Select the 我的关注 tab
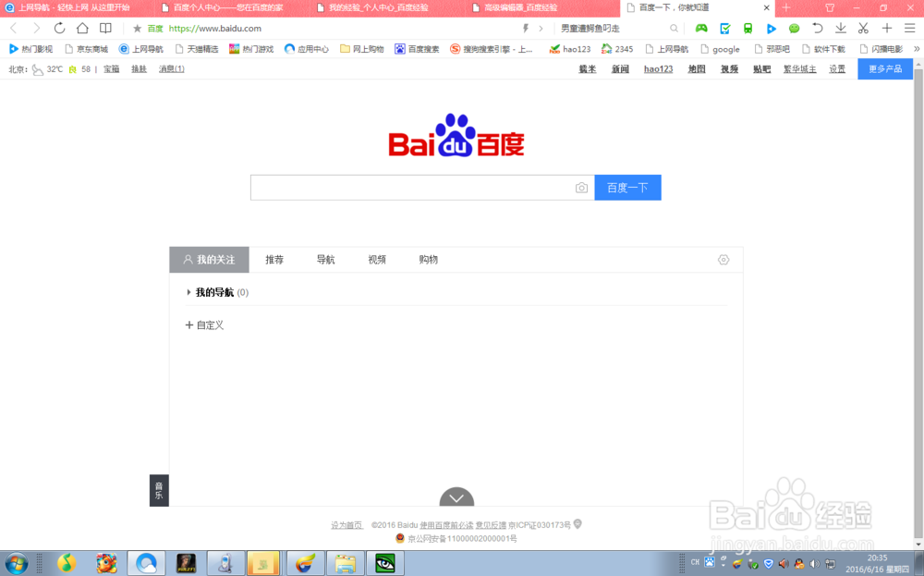The image size is (924, 576). [209, 260]
